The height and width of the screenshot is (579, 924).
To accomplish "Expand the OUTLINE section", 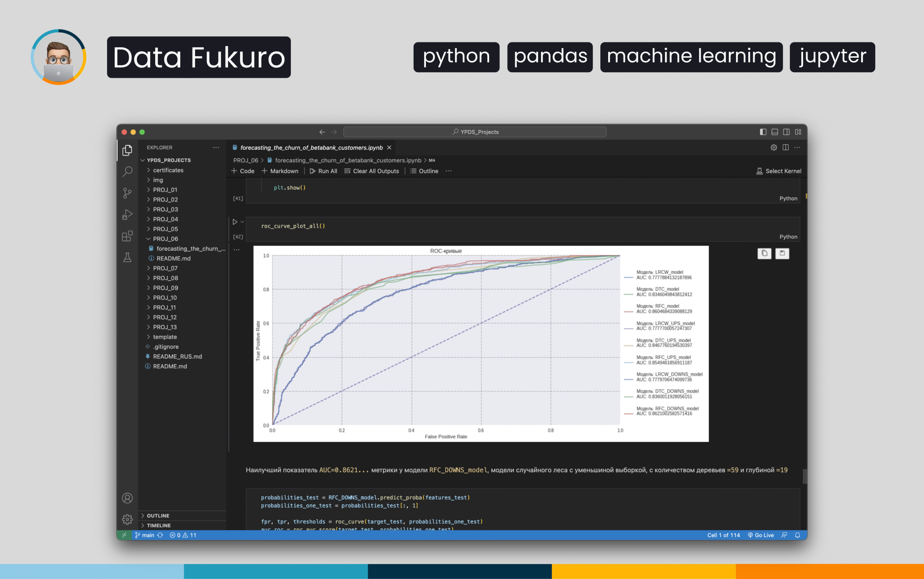I will point(158,515).
